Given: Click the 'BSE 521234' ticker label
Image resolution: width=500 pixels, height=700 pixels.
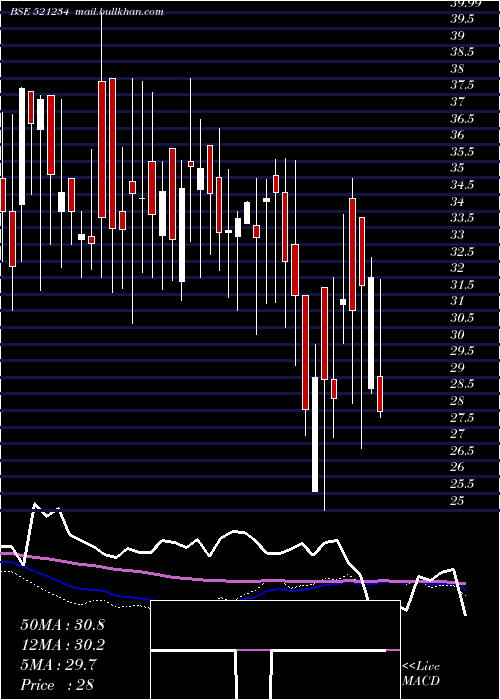Looking at the screenshot, I should [40, 12].
